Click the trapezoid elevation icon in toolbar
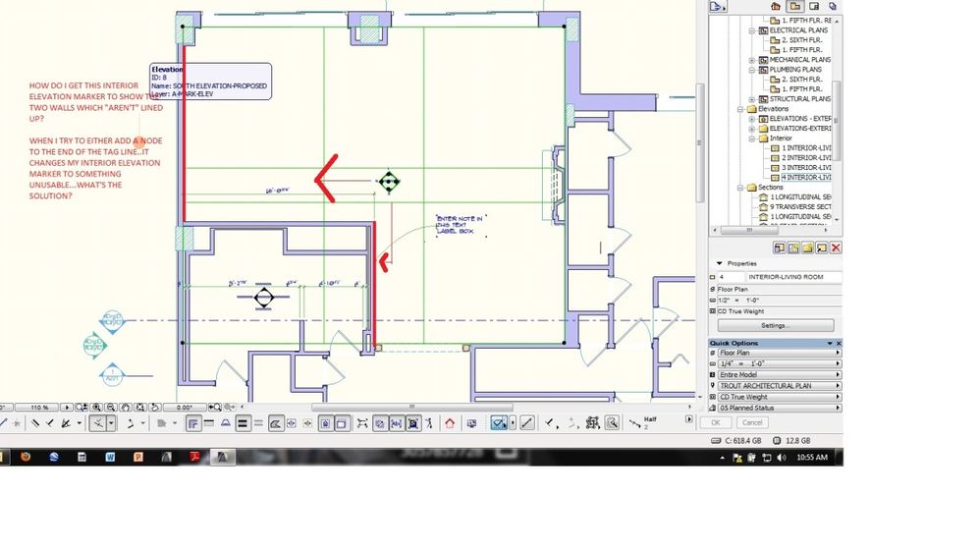Image resolution: width=980 pixels, height=552 pixels. [x=226, y=423]
